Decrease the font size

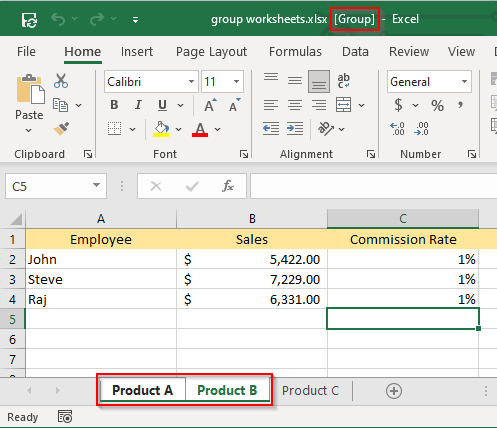pos(235,105)
